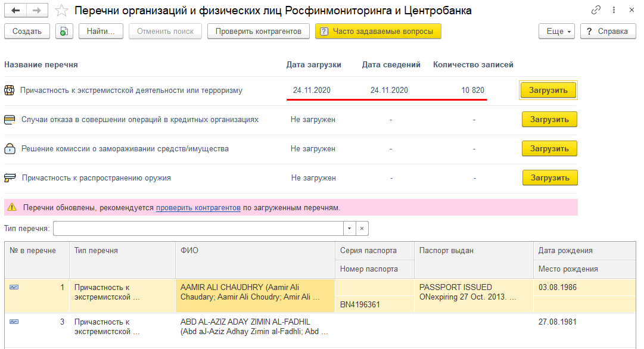Image resolution: width=644 pixels, height=349 pixels.
Task: Click load date 24.11.2020
Action: click(312, 91)
